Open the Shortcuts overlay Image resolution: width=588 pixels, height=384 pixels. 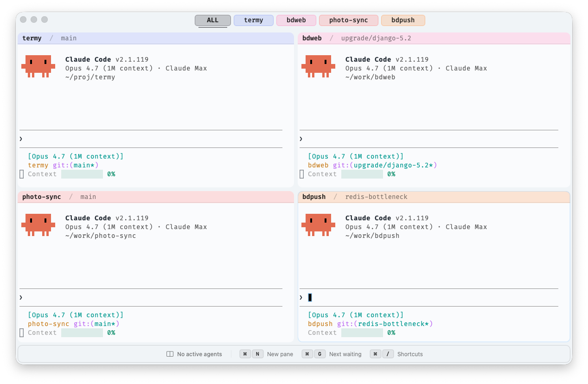click(410, 354)
